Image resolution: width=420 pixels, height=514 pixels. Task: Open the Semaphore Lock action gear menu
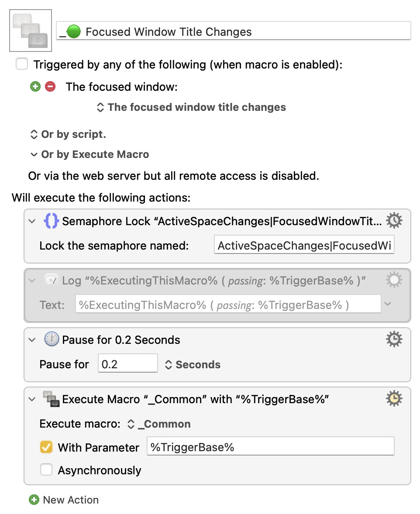point(394,221)
